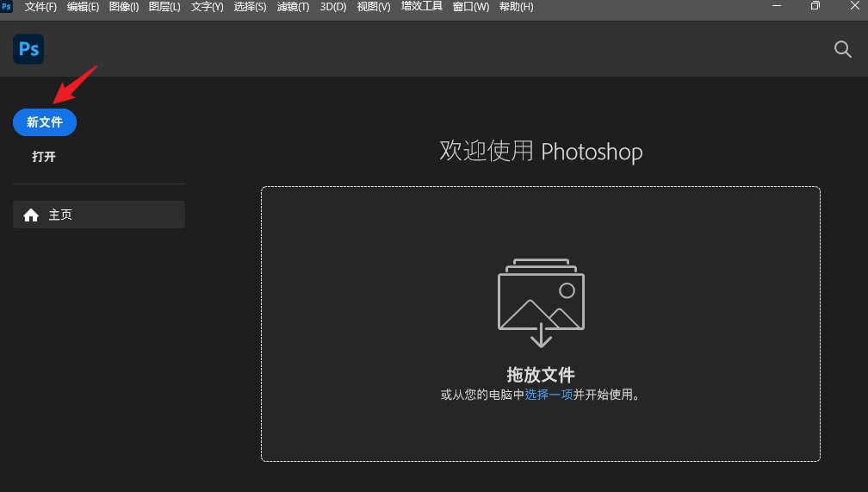Open the 文字(Y) menu
This screenshot has height=492, width=868.
207,7
